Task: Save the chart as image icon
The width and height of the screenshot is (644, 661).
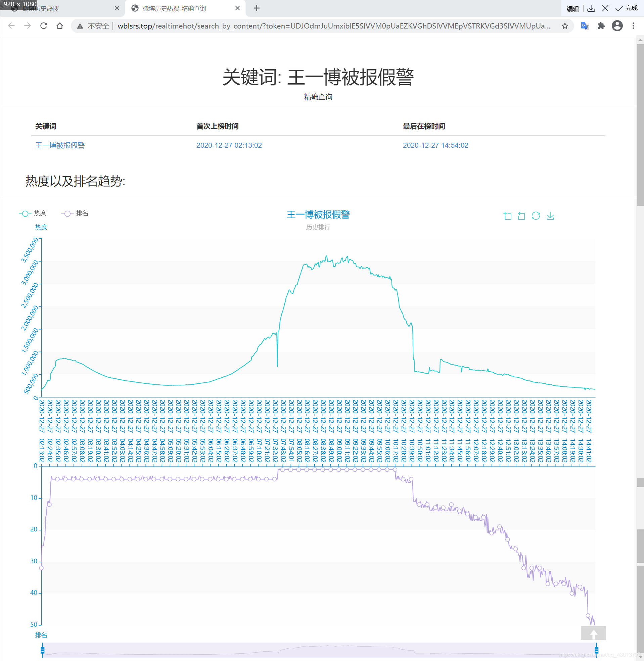Action: click(550, 216)
